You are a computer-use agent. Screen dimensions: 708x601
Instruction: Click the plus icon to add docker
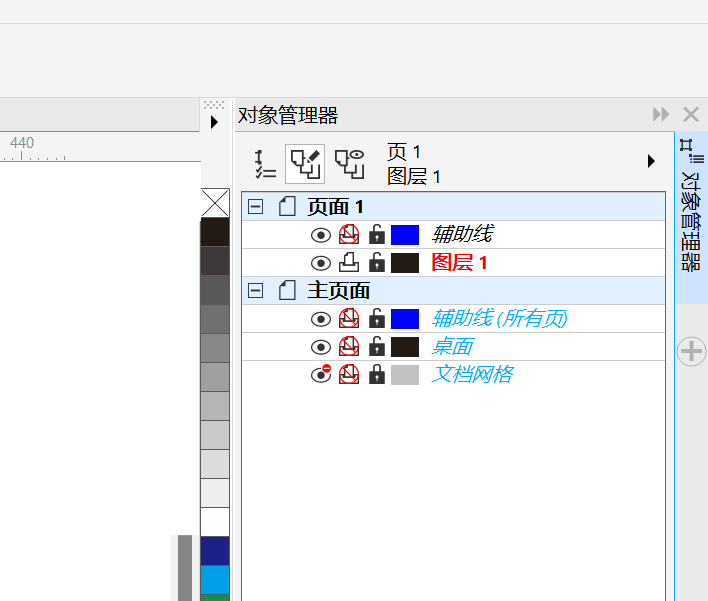[x=692, y=351]
